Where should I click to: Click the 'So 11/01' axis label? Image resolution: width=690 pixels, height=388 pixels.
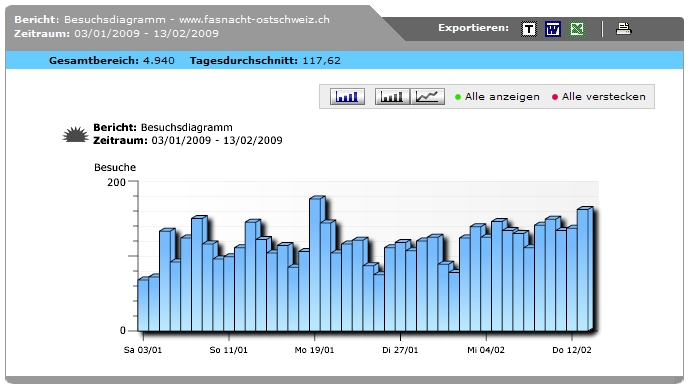point(228,350)
